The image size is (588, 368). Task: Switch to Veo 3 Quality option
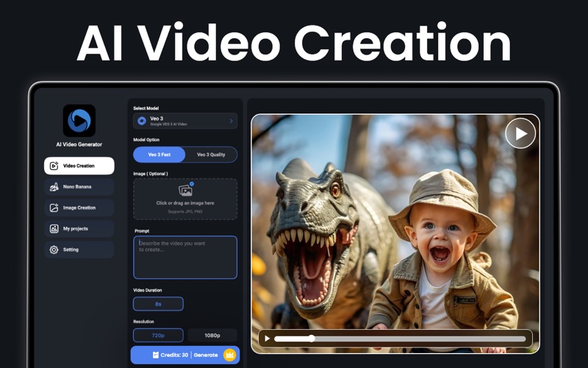click(x=211, y=155)
